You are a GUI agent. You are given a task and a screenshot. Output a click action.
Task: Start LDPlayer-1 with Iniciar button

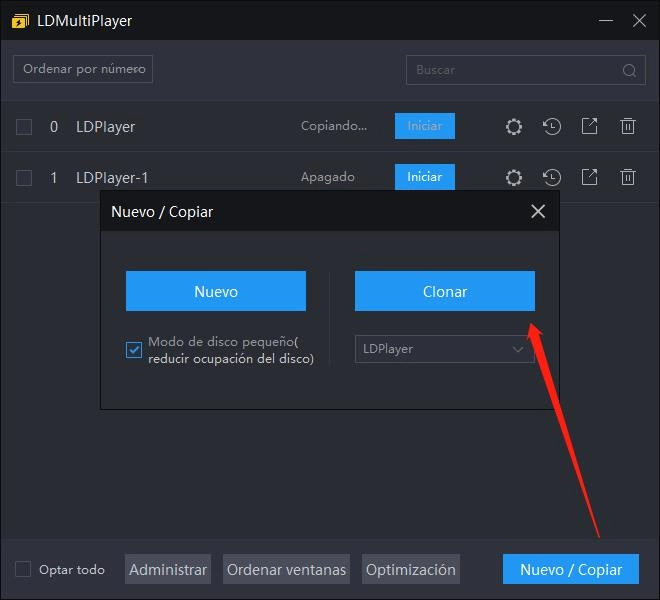425,177
